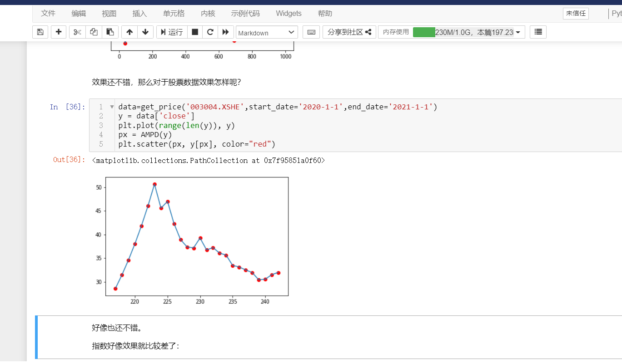This screenshot has height=364, width=622.
Task: Cut the selected cell with scissors
Action: click(x=77, y=32)
